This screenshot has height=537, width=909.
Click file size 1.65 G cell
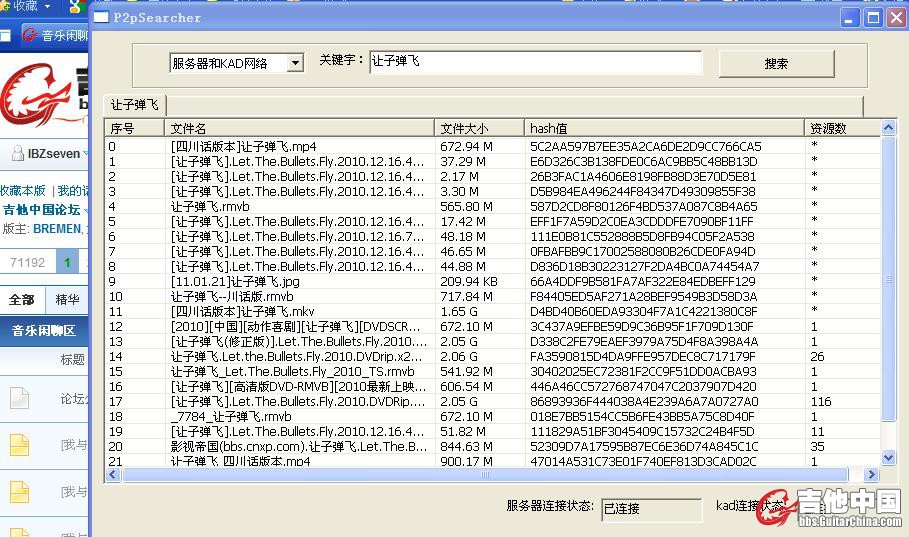[x=459, y=311]
